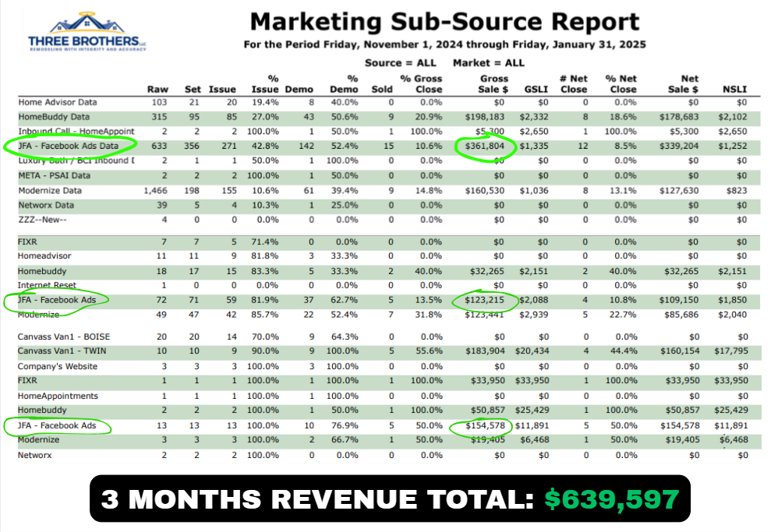
Task: Click the $17,795 NSLI value
Action: point(731,351)
